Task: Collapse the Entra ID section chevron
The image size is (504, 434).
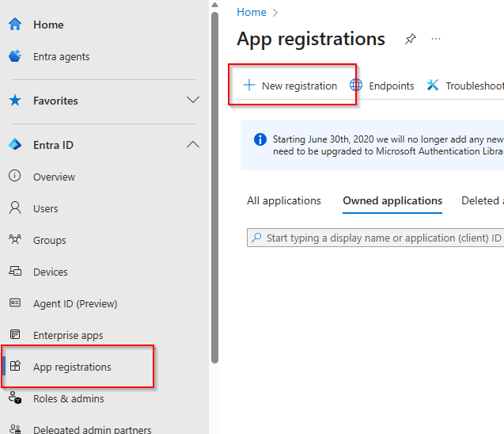Action: tap(192, 145)
